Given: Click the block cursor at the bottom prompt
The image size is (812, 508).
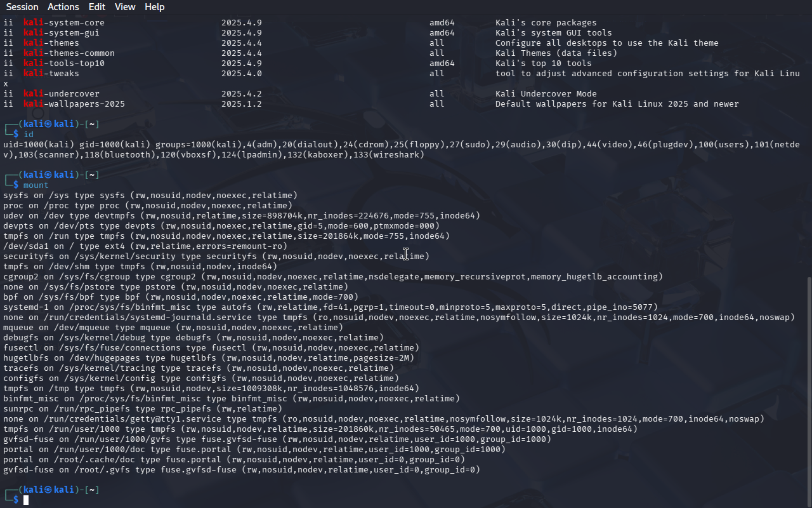Looking at the screenshot, I should pos(26,500).
